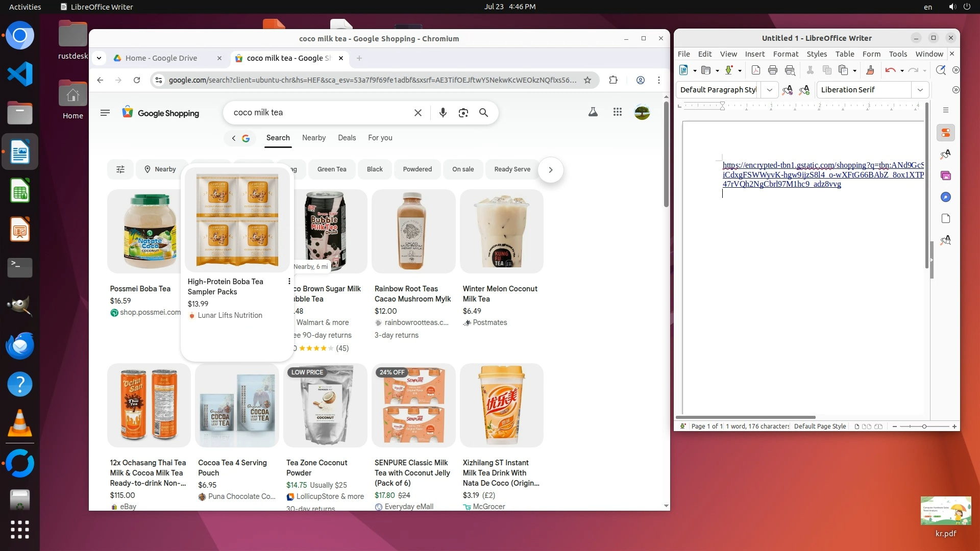
Task: Click the zoom slider in Writer status bar
Action: (924, 427)
